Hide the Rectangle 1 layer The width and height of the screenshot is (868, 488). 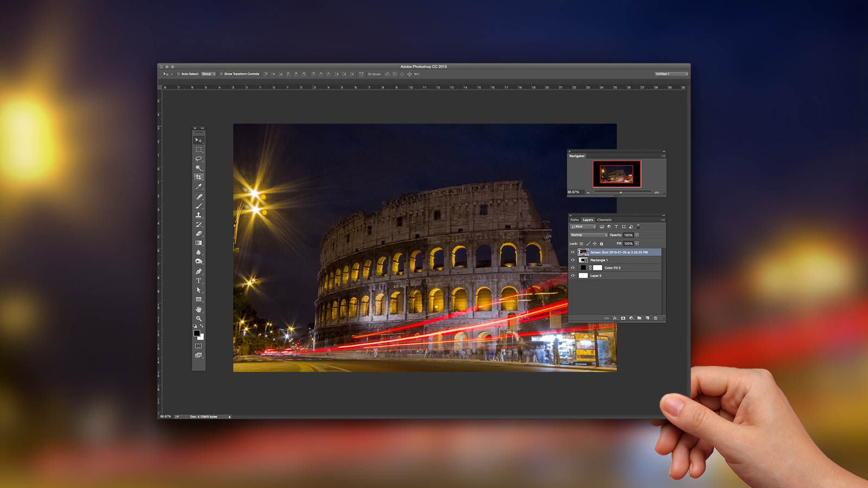[572, 260]
